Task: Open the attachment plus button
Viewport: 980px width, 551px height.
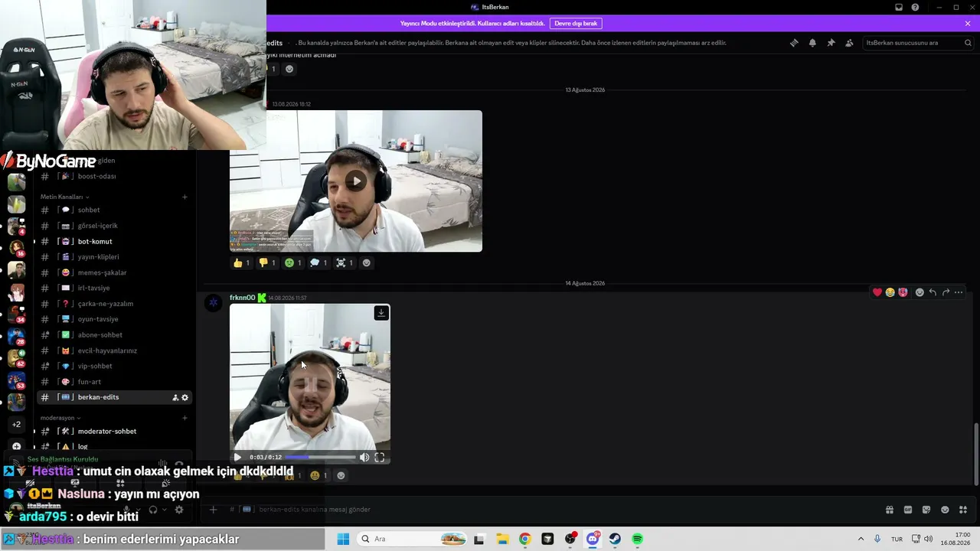Action: [214, 510]
